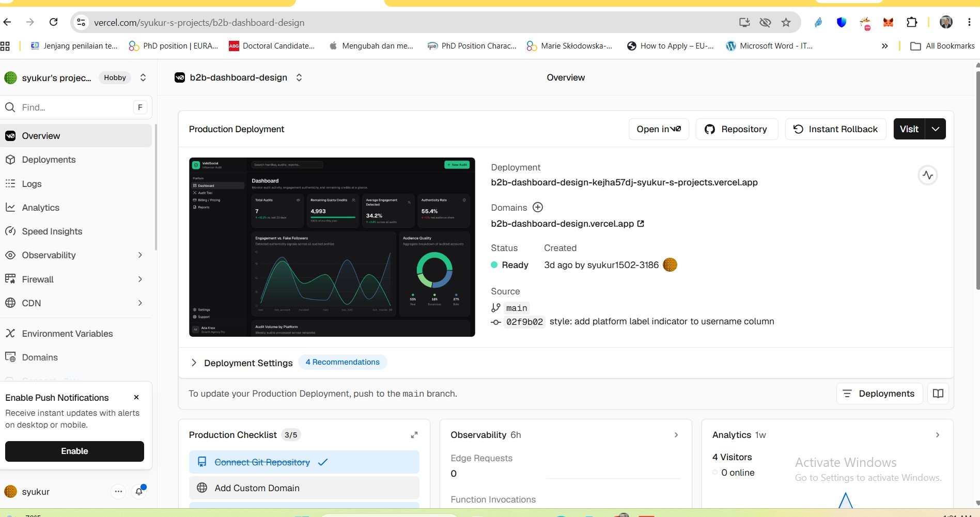View site information icon in address bar

tap(81, 22)
